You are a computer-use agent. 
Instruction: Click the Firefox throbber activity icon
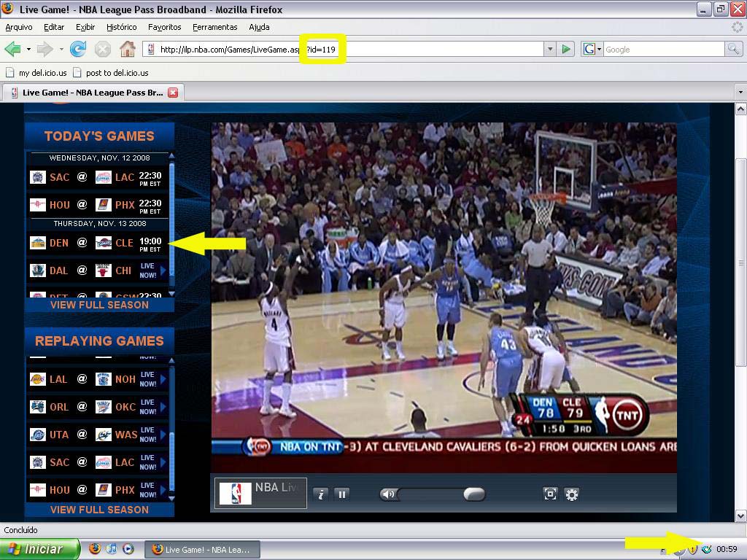pyautogui.click(x=738, y=27)
